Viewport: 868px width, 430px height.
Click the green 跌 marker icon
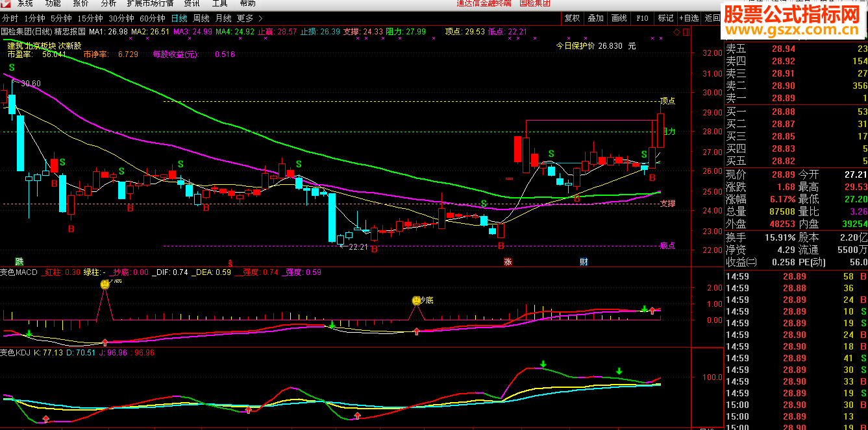tap(19, 262)
